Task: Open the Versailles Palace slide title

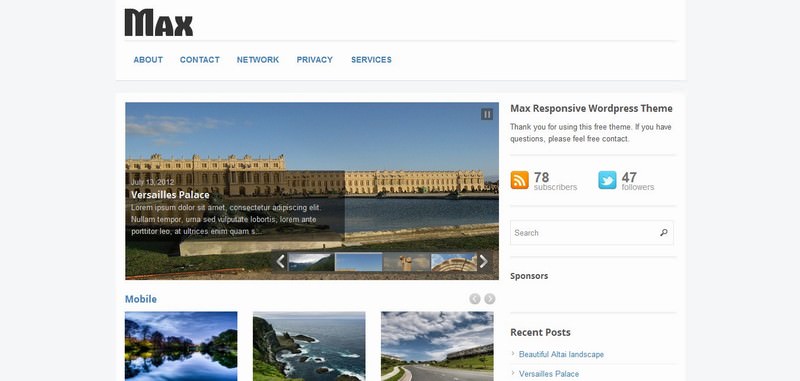Action: (170, 195)
